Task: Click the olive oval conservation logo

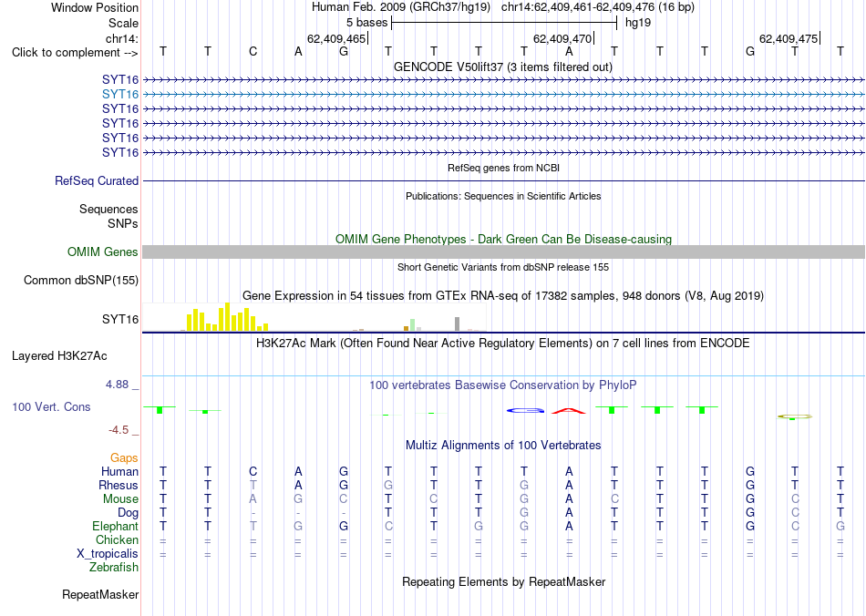Action: [794, 416]
